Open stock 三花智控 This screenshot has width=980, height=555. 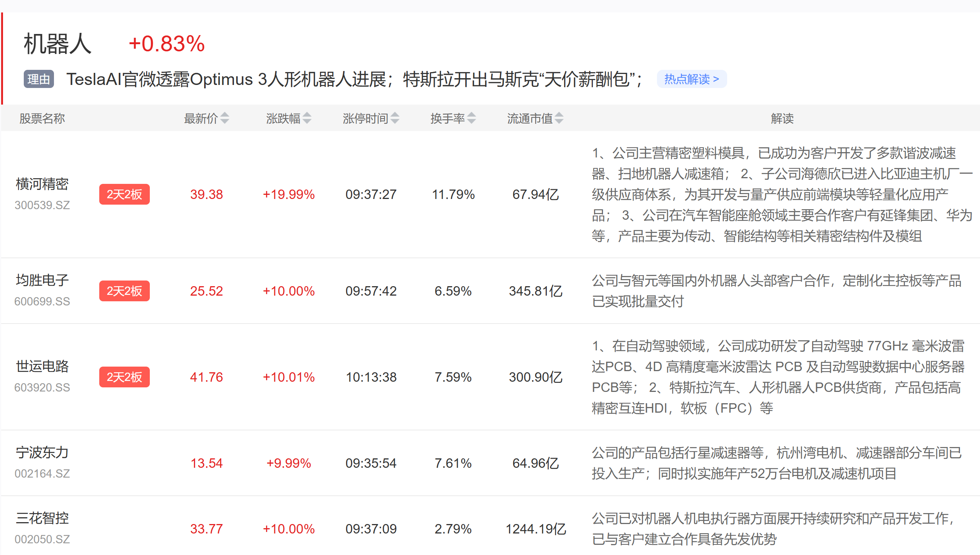[42, 518]
